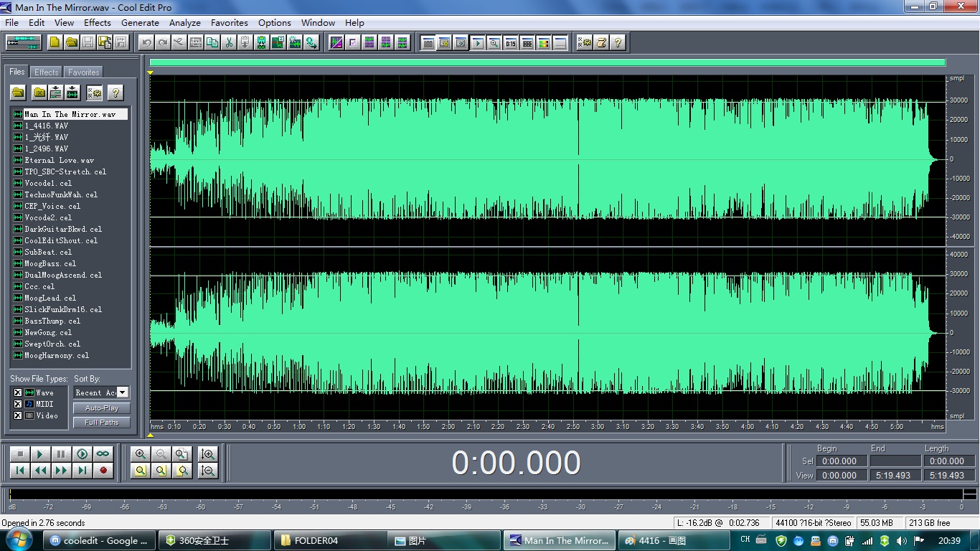The width and height of the screenshot is (980, 551).
Task: Click the View End time field 5:19.493
Action: click(895, 475)
